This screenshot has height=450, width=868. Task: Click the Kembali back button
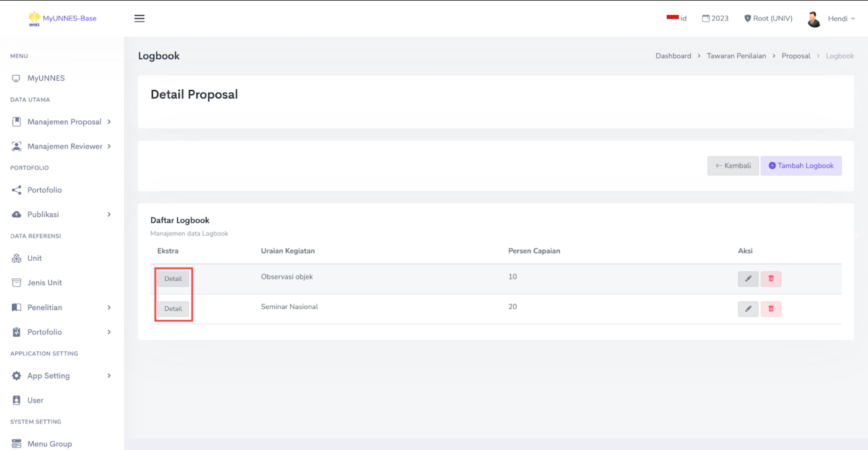click(x=733, y=166)
